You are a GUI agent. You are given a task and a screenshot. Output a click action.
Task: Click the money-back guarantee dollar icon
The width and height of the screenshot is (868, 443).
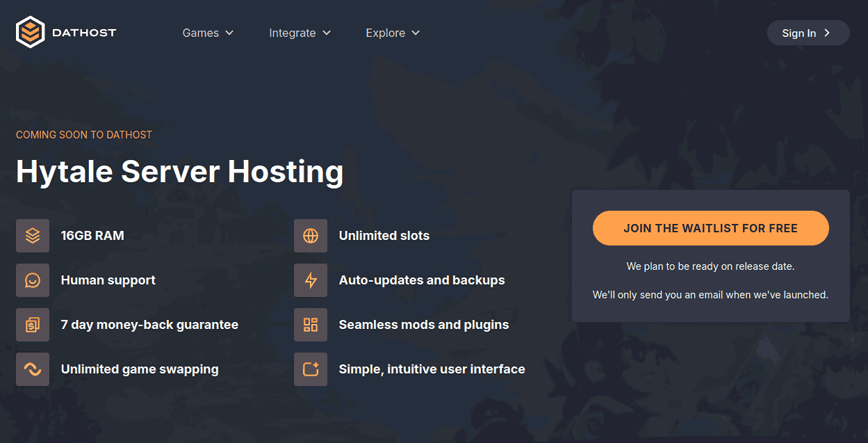(x=32, y=325)
